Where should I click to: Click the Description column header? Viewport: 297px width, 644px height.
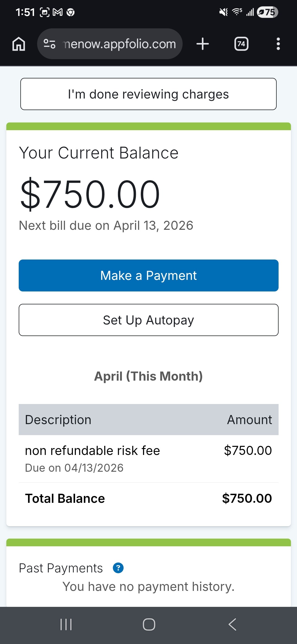[x=58, y=420]
